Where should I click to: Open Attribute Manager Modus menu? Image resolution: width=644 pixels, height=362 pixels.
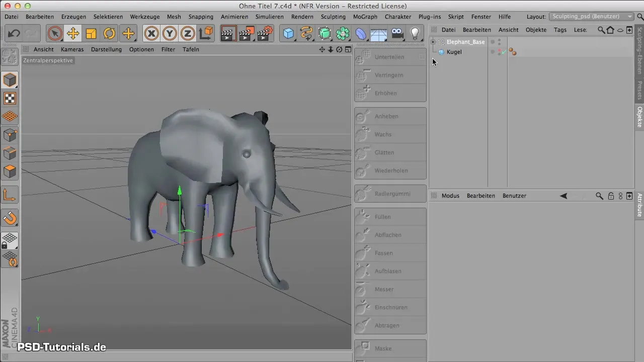point(450,196)
